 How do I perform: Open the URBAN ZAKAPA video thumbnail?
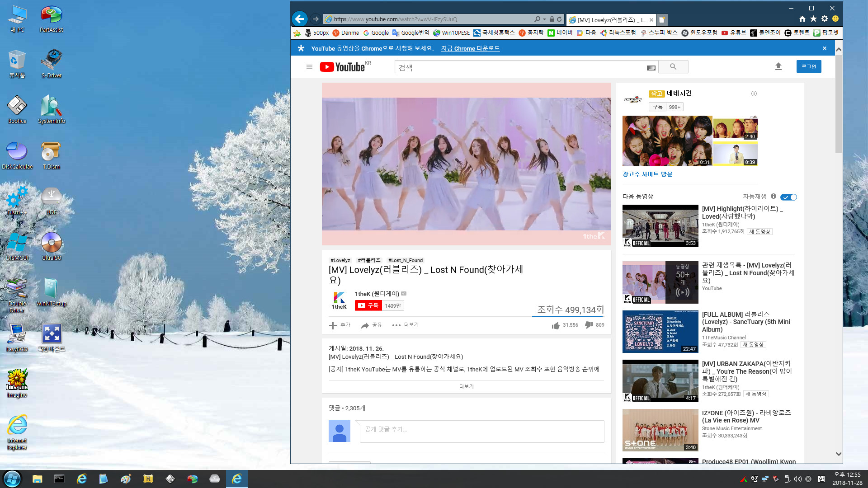pos(660,381)
